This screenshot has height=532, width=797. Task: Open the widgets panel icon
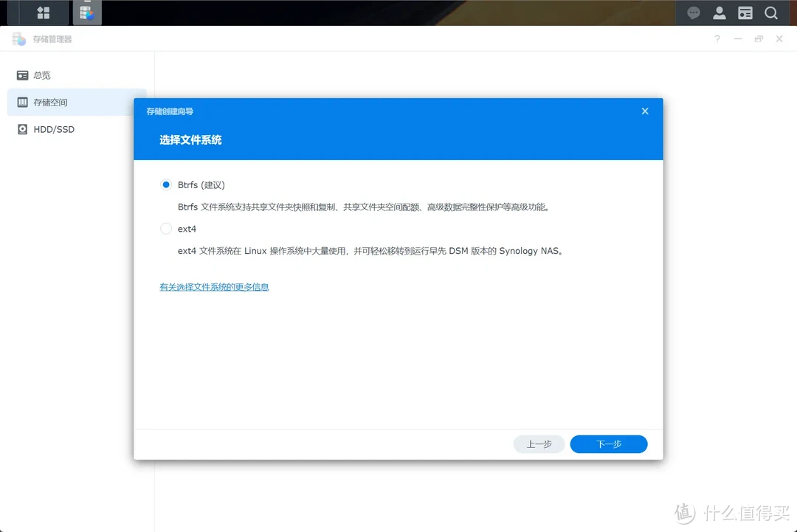pyautogui.click(x=745, y=13)
